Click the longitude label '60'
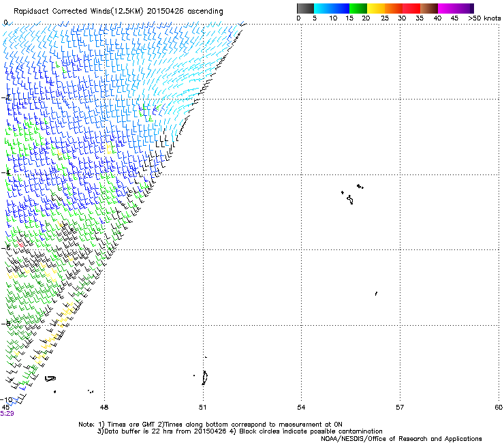The width and height of the screenshot is (504, 443). [x=499, y=408]
